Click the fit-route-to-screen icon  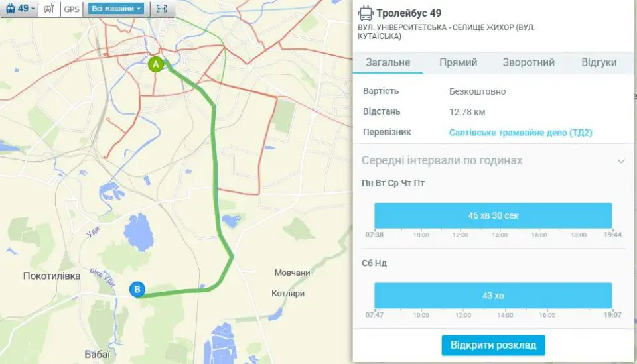coord(162,9)
